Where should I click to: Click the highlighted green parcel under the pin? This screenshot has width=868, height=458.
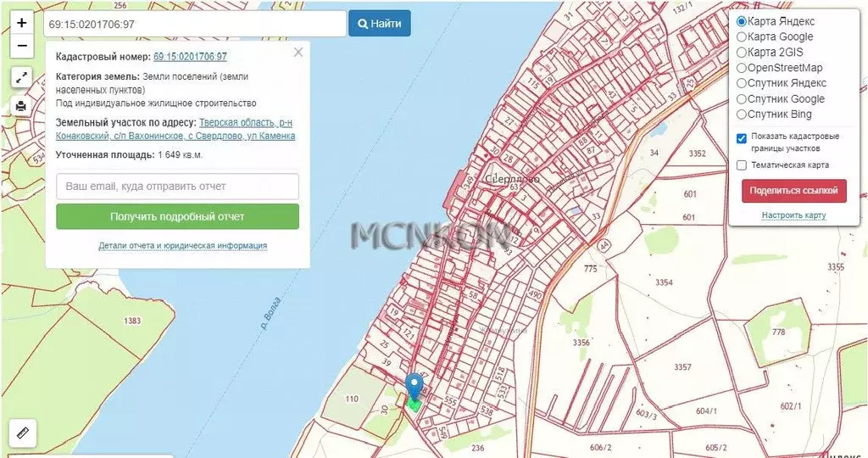(x=414, y=405)
